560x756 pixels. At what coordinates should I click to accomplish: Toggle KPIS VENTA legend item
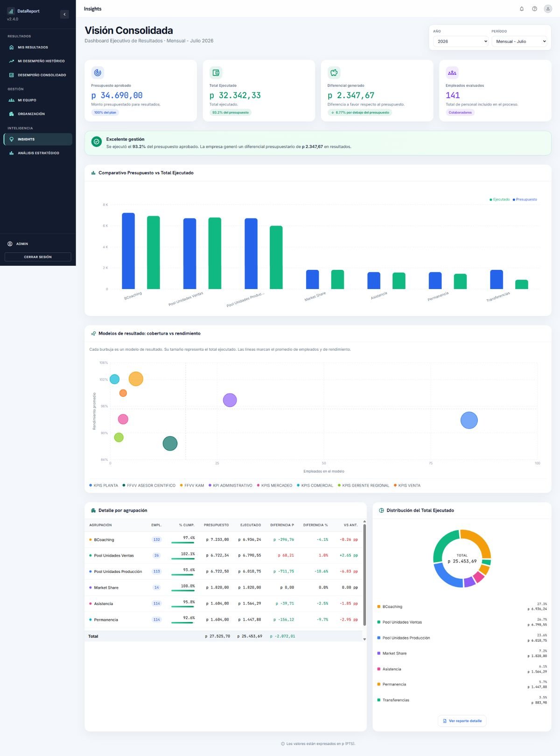click(407, 486)
